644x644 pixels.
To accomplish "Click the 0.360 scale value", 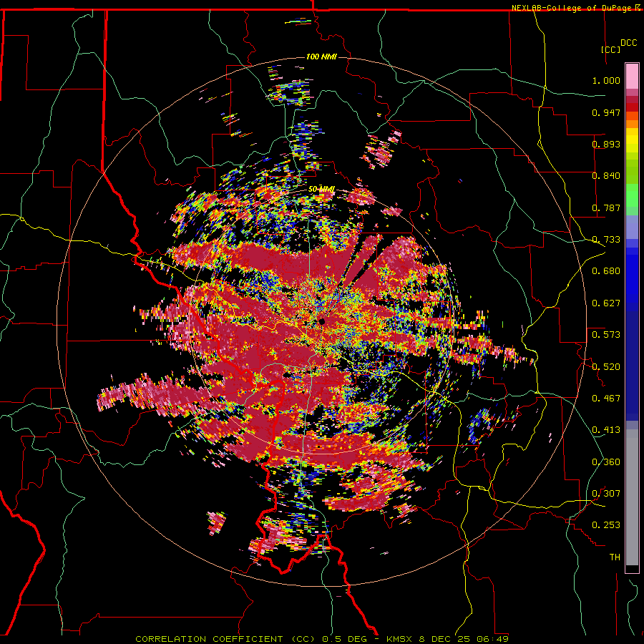I will [x=606, y=462].
